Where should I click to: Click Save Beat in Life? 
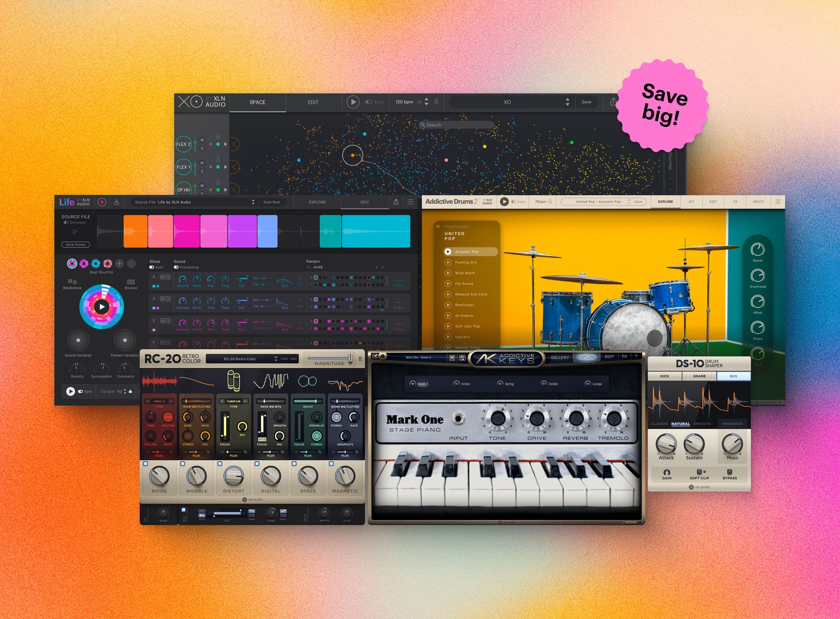click(x=272, y=202)
